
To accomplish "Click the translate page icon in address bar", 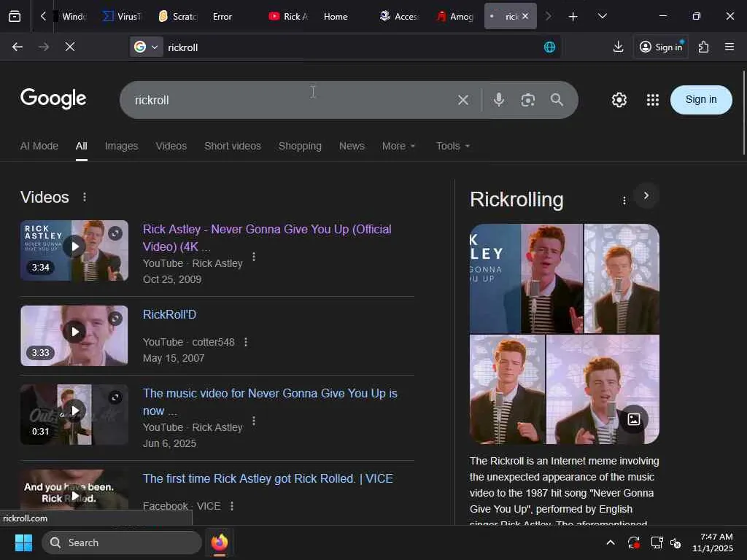I will tap(549, 47).
